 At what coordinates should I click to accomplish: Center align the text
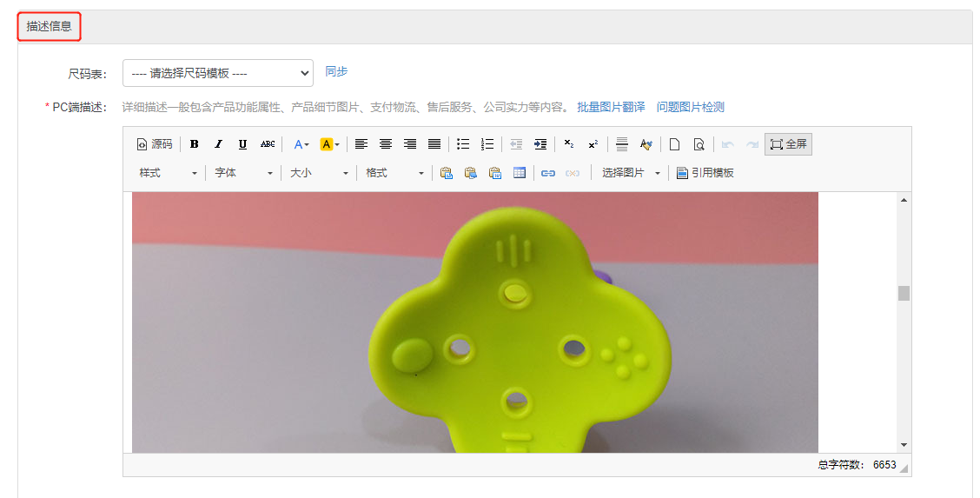point(386,144)
